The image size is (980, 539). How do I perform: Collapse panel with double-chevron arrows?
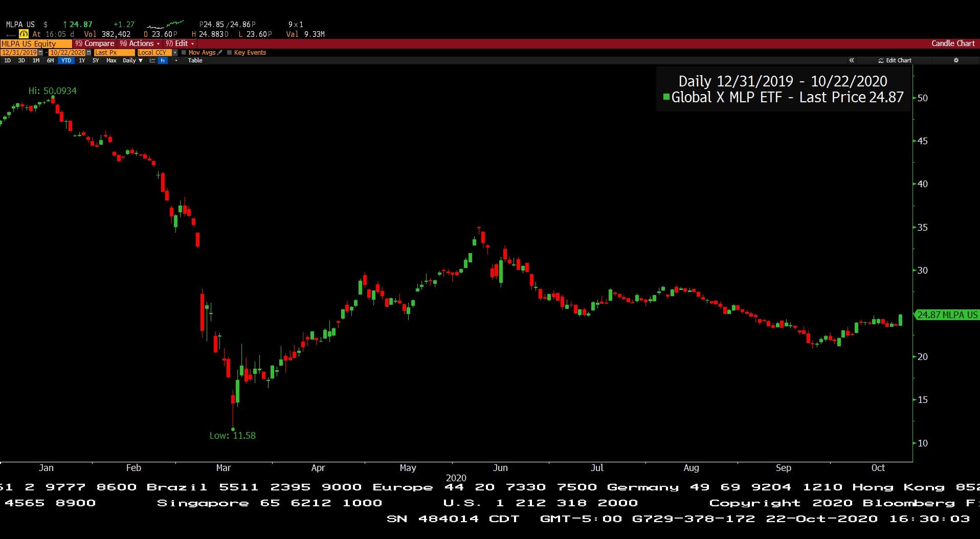pos(852,60)
